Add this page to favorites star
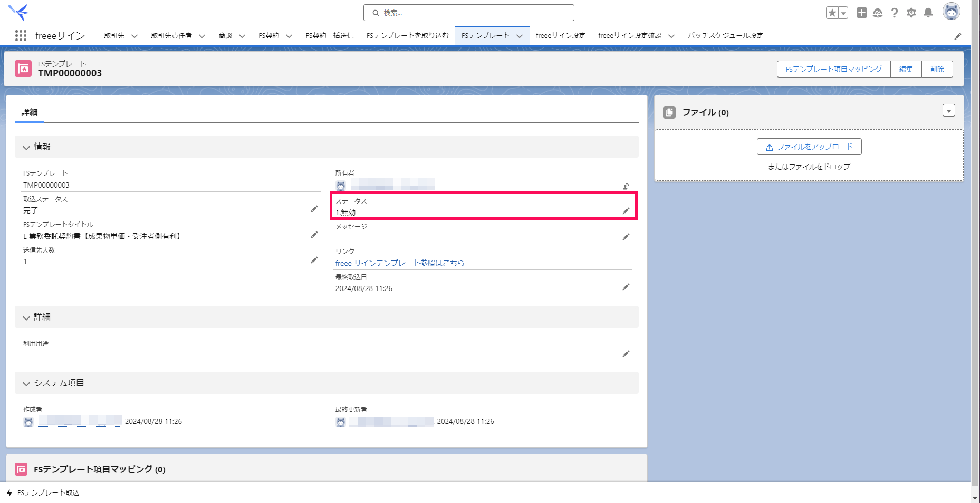This screenshot has width=980, height=503. point(832,13)
